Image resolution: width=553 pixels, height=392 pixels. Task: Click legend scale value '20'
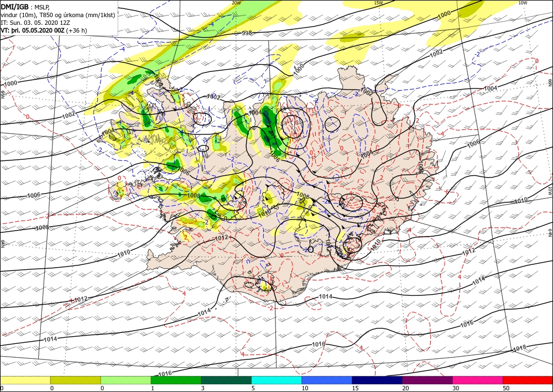tap(405, 389)
